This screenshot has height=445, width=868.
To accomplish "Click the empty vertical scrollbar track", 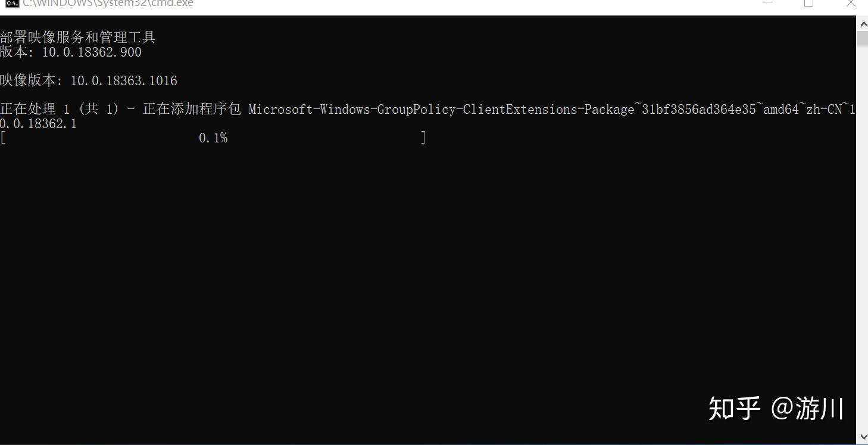I will point(862,238).
